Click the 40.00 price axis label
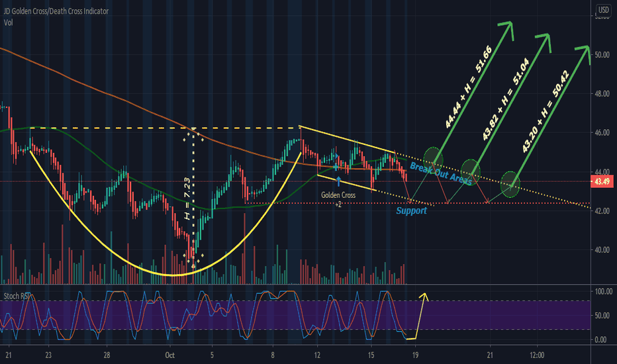Screen dimensions: 617x364 [x=602, y=250]
